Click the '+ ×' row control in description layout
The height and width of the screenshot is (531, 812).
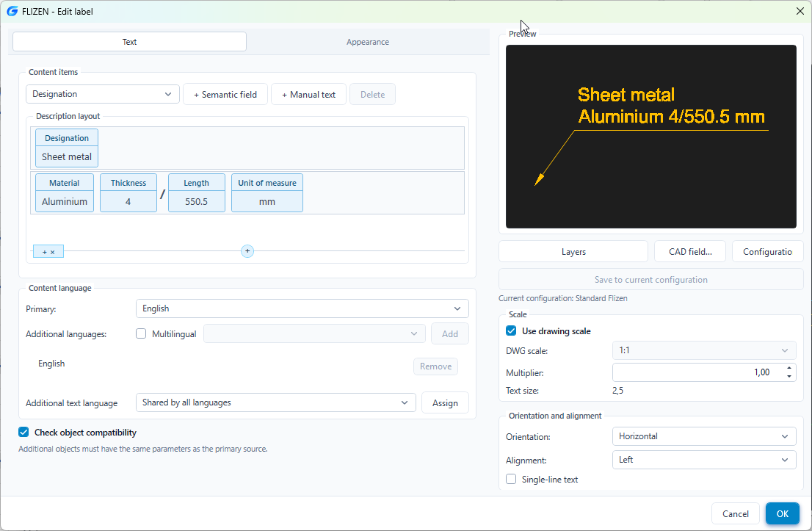(48, 252)
